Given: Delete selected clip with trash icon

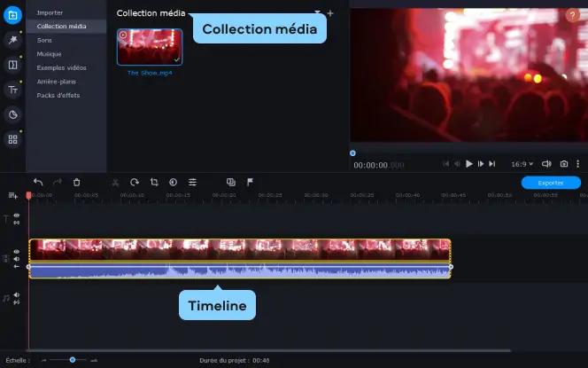Looking at the screenshot, I should (x=76, y=182).
